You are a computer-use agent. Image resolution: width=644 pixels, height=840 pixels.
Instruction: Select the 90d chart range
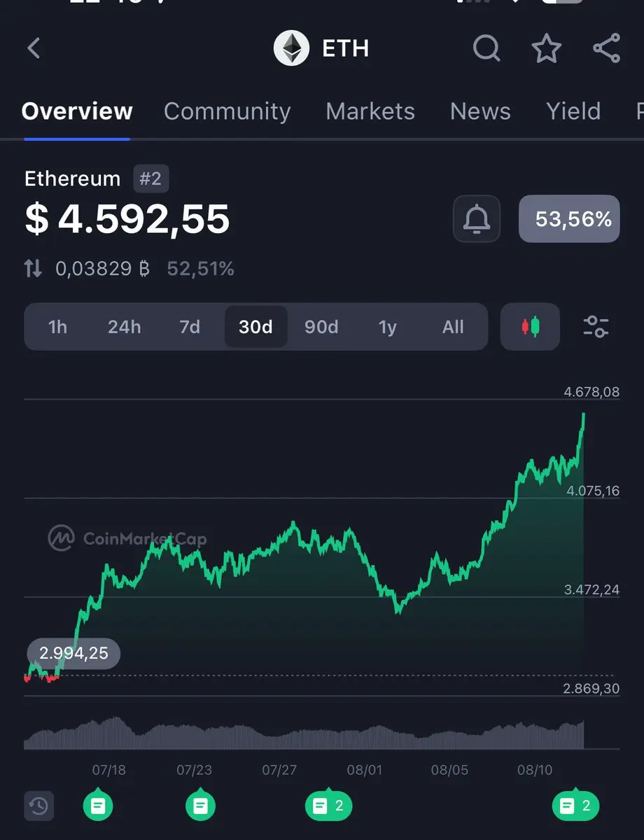tap(321, 327)
